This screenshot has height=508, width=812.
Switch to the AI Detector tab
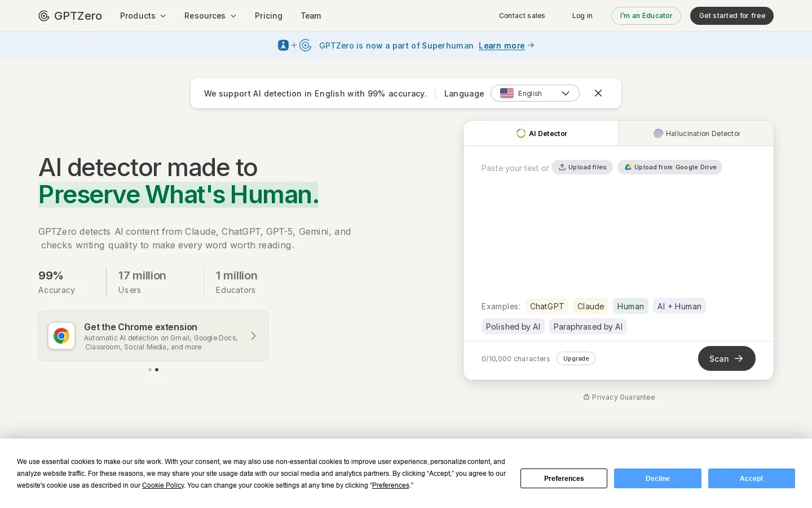pyautogui.click(x=541, y=133)
